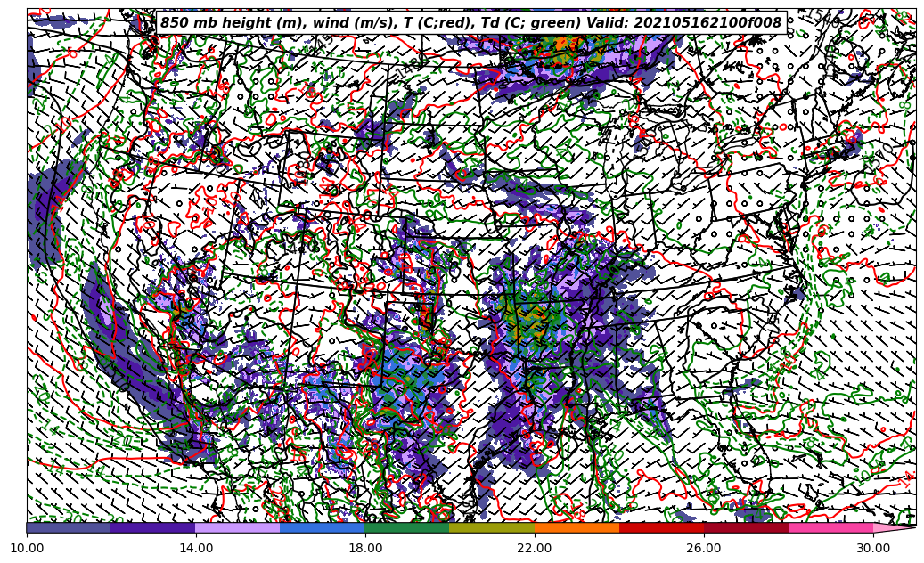Select the bright red 24–26 colorbar segment
This screenshot has height=563, width=924.
point(661,527)
